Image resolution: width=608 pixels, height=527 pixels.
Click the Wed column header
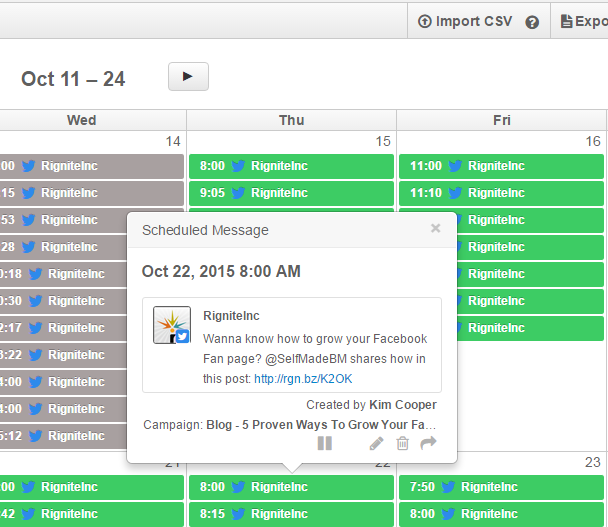tap(81, 120)
